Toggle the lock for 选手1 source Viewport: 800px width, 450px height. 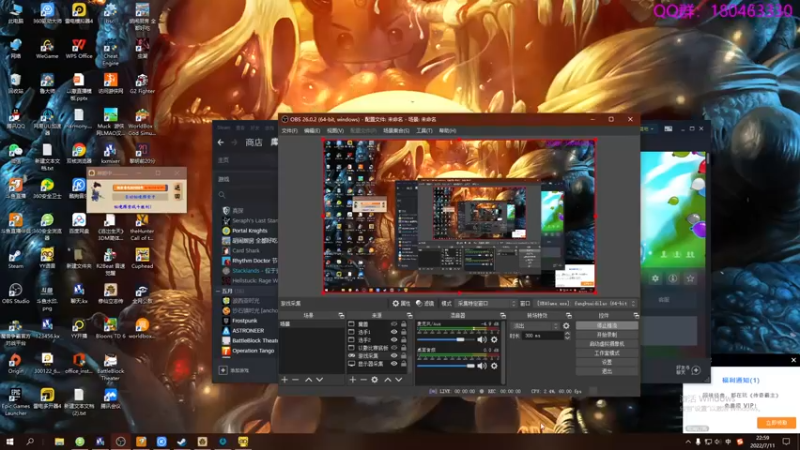point(404,332)
